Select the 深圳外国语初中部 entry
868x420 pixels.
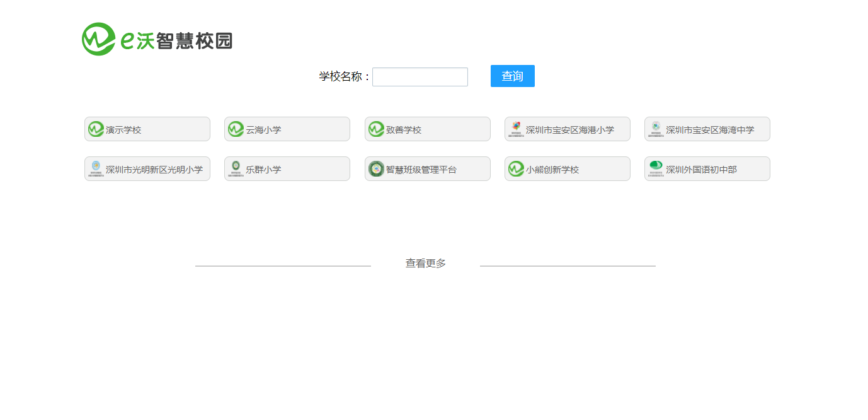pyautogui.click(x=707, y=169)
